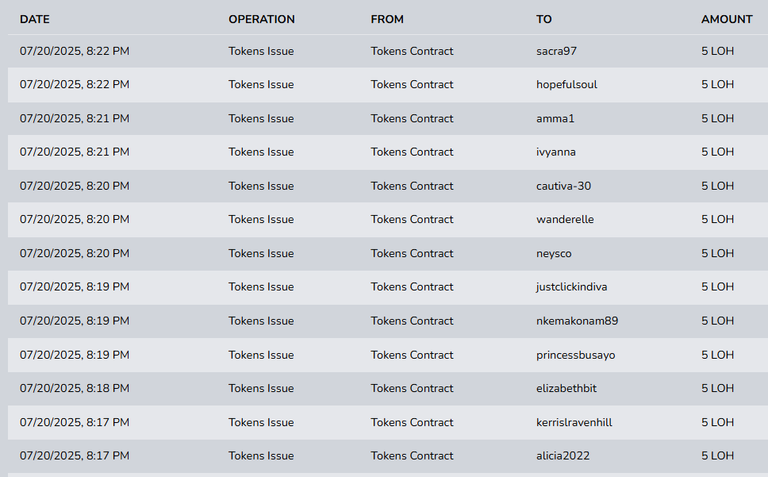Open the ivyanna account link

556,152
